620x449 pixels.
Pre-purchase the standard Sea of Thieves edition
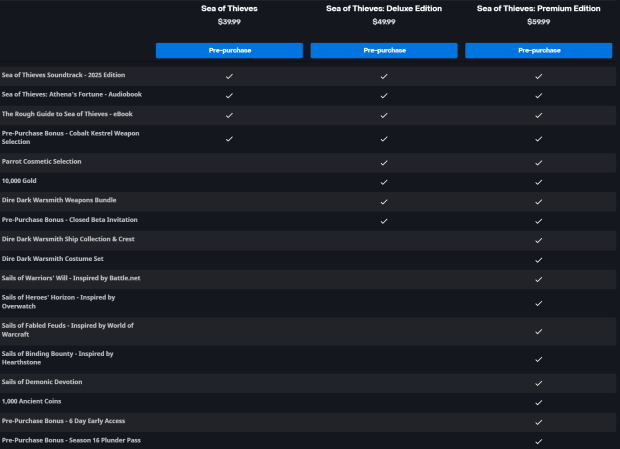pyautogui.click(x=229, y=51)
